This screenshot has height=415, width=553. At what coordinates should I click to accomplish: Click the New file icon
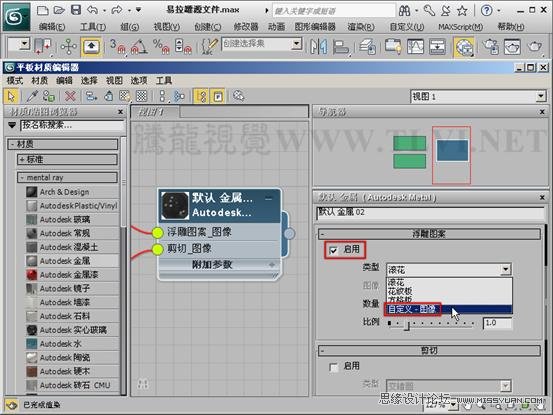tap(42, 10)
